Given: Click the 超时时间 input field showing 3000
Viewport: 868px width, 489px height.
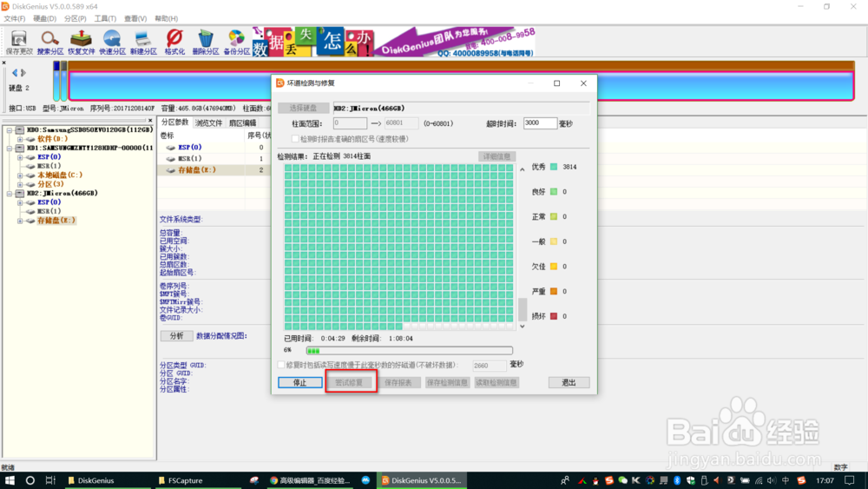Looking at the screenshot, I should coord(540,123).
